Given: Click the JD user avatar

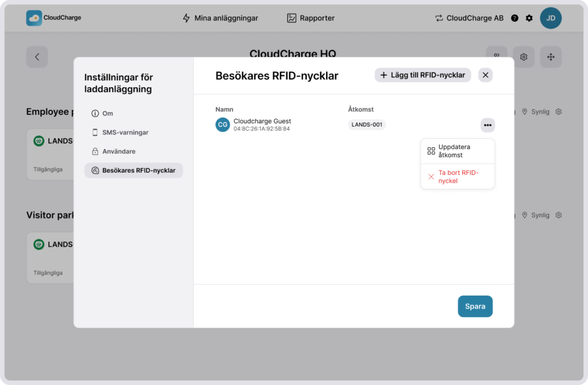Looking at the screenshot, I should [x=551, y=18].
